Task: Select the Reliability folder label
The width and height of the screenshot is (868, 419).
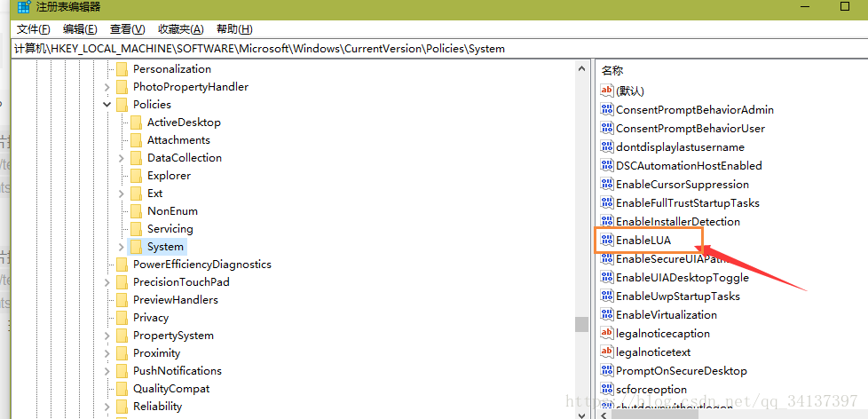Action: 157,407
